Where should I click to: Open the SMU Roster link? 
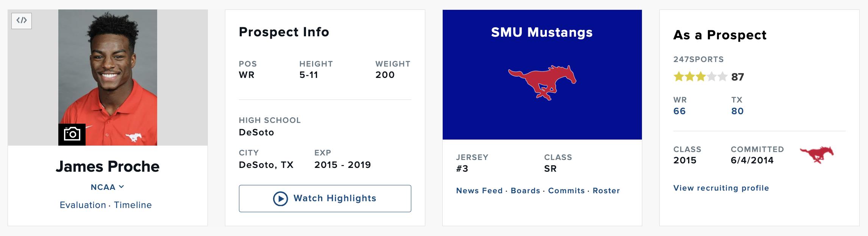(606, 191)
